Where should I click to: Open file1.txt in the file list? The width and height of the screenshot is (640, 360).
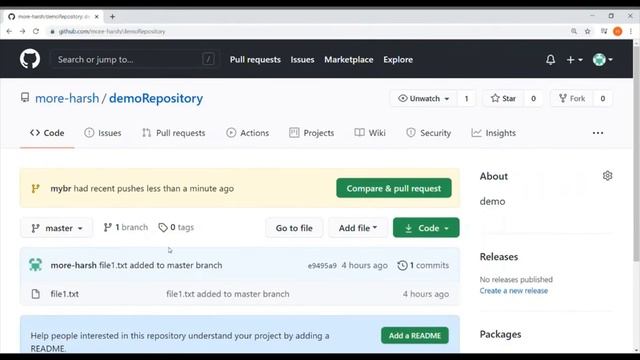pyautogui.click(x=64, y=294)
